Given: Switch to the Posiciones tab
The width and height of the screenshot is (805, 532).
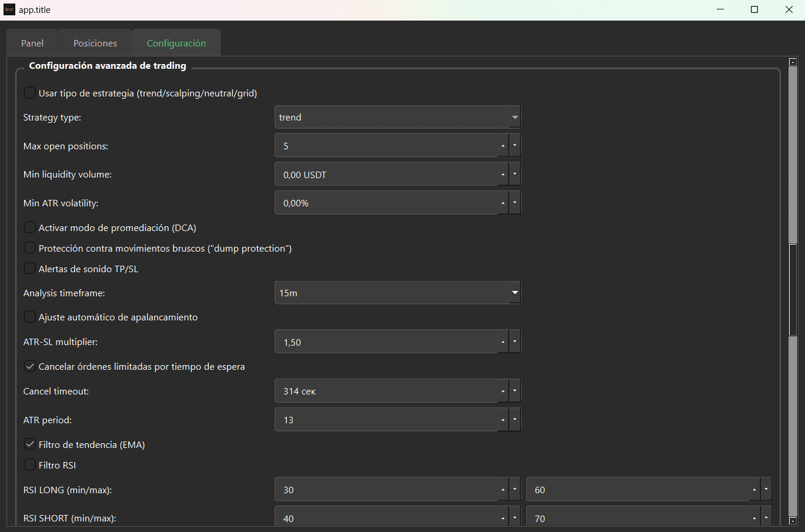Looking at the screenshot, I should 95,42.
